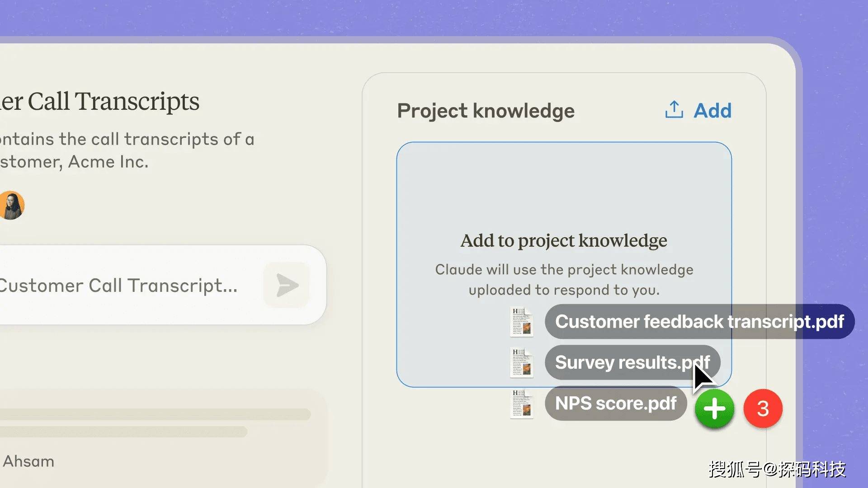Click the send arrow button
This screenshot has width=868, height=488.
pyautogui.click(x=287, y=285)
